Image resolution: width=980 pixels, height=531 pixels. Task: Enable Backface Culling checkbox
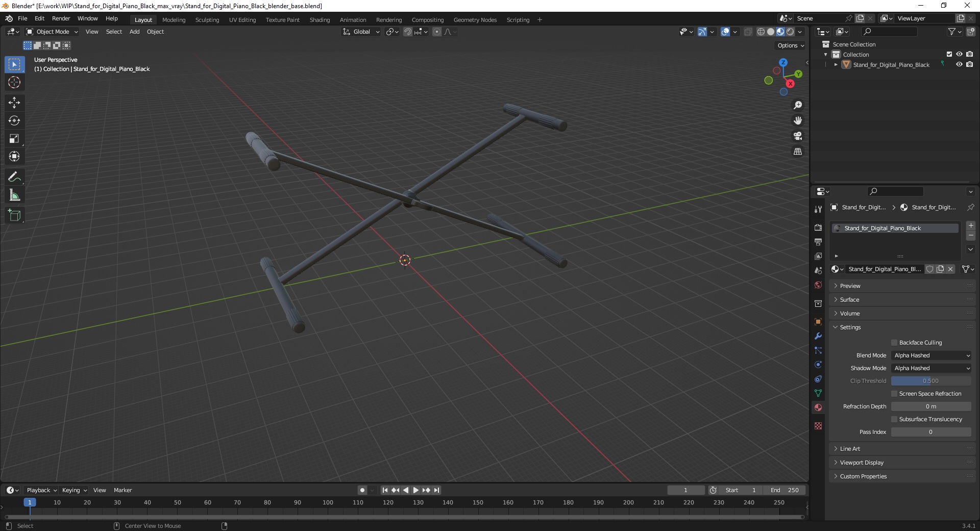pos(894,343)
